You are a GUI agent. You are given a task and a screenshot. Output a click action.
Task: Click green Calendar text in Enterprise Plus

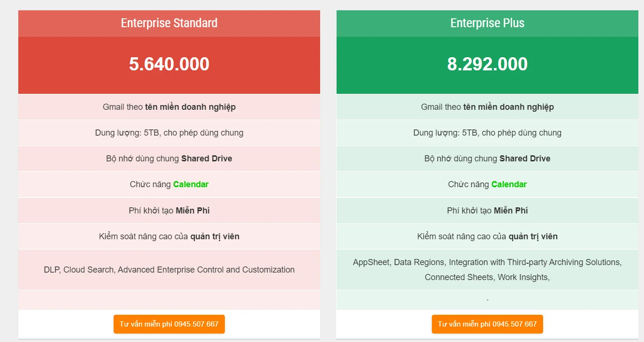(x=509, y=184)
